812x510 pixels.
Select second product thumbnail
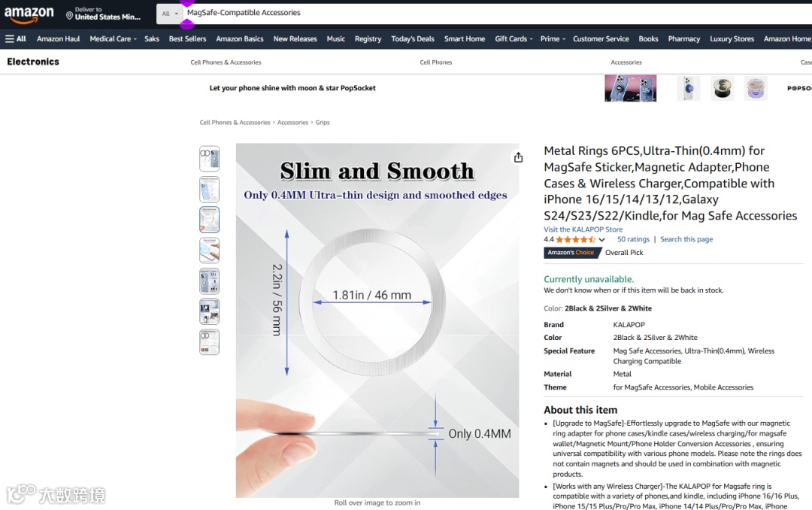pos(209,189)
